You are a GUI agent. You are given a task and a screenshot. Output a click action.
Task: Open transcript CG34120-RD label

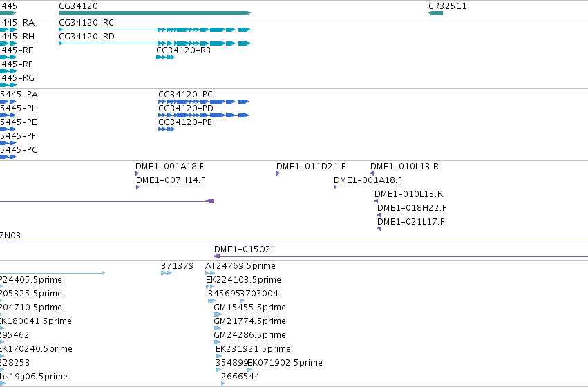pos(86,37)
